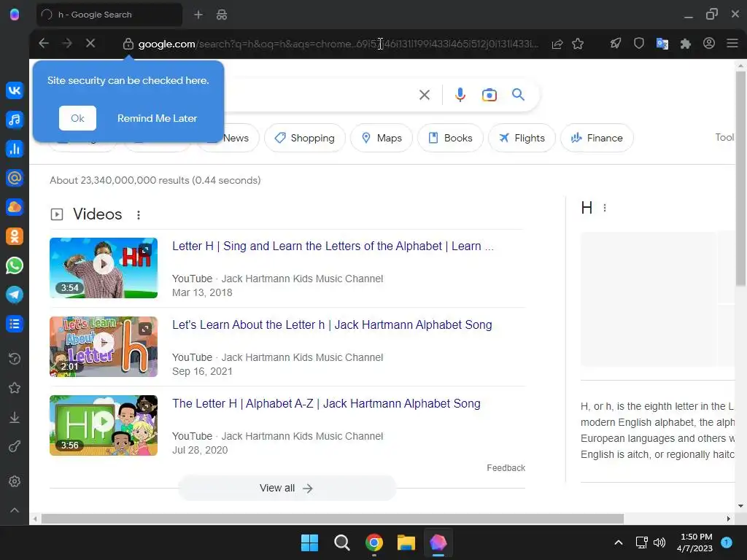
Task: Click the address bar URL
Action: [338, 44]
